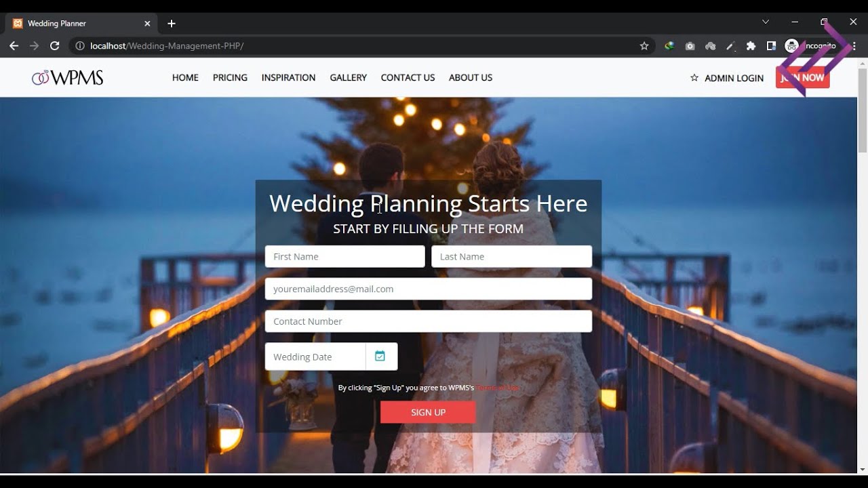This screenshot has height=488, width=868.
Task: Open the PRICING page
Action: (230, 78)
